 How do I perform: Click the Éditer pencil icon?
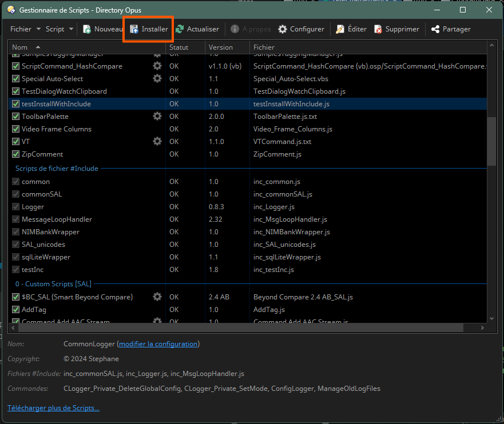pos(340,29)
